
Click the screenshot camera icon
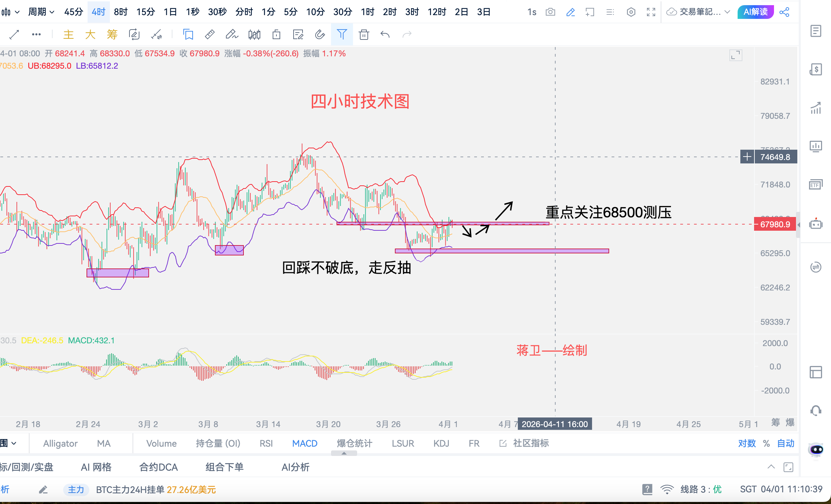coord(550,12)
